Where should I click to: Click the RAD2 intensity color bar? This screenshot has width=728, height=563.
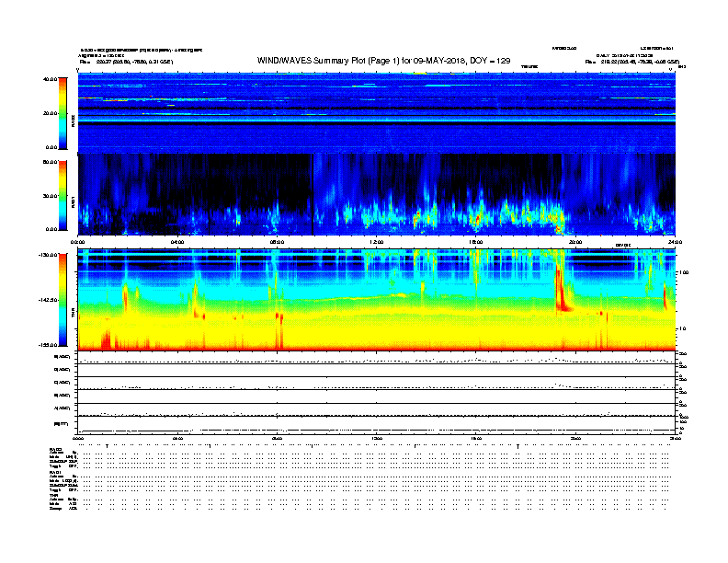(x=63, y=114)
